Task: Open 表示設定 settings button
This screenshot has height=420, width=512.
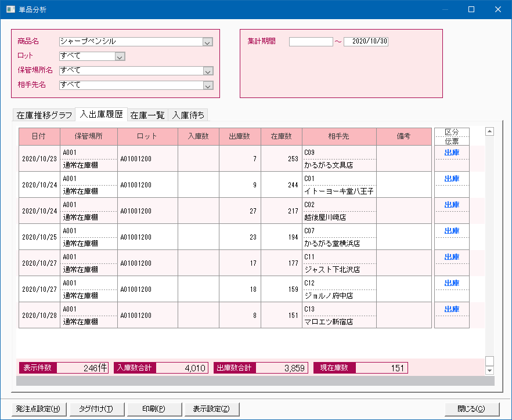Action: point(211,408)
